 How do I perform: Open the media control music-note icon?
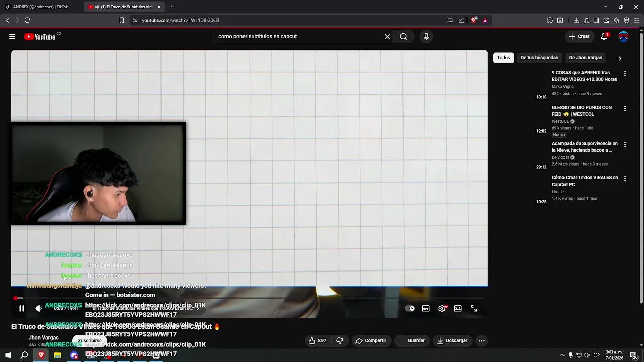[586, 20]
